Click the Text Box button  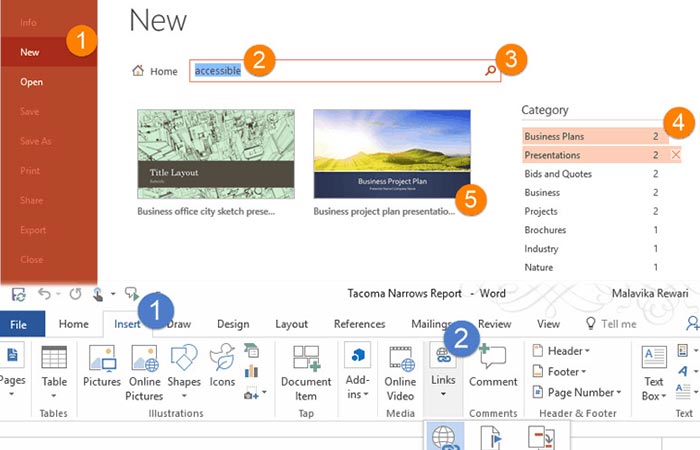[x=654, y=374]
